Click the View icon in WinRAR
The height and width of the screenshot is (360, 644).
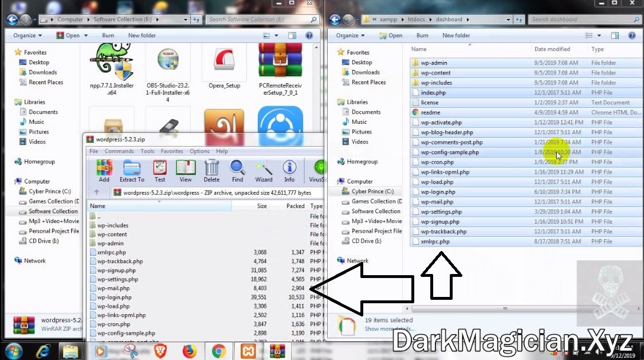pyautogui.click(x=186, y=171)
